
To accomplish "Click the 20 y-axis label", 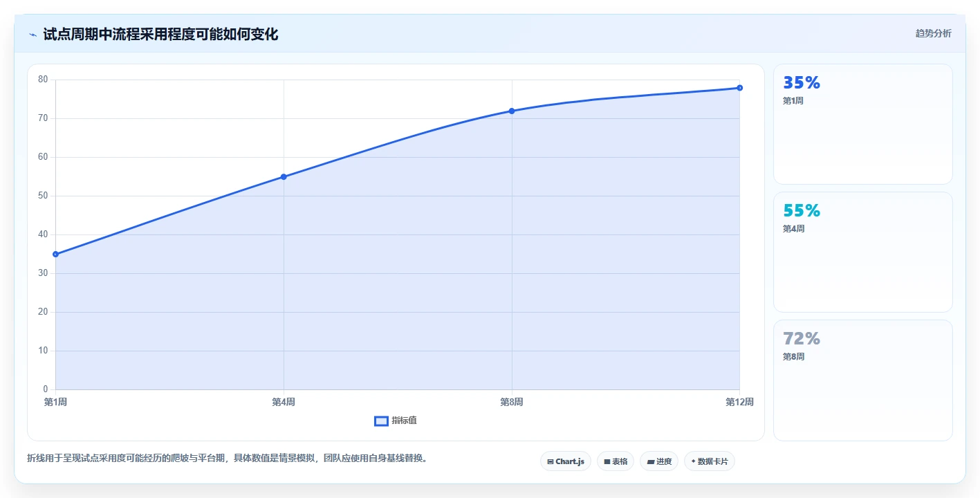I will (43, 312).
